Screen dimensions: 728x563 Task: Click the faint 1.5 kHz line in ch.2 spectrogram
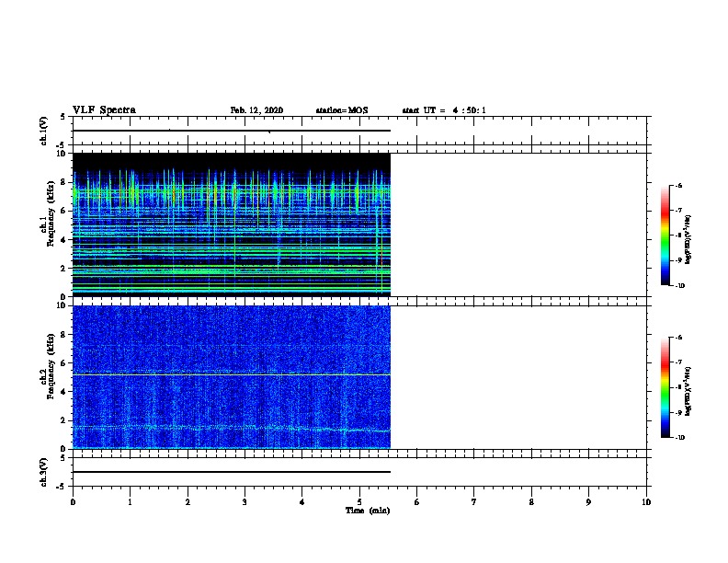[x=232, y=428]
